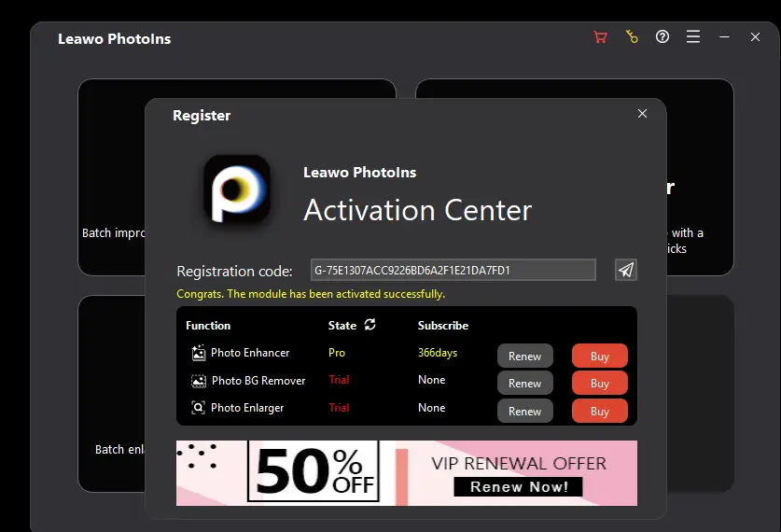
Task: Click the Renew Now! banner button
Action: point(519,486)
